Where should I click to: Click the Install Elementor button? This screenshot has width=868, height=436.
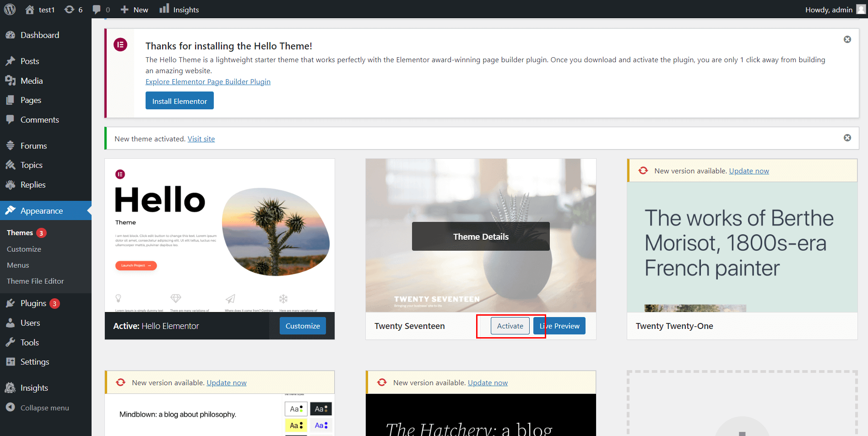click(x=179, y=100)
